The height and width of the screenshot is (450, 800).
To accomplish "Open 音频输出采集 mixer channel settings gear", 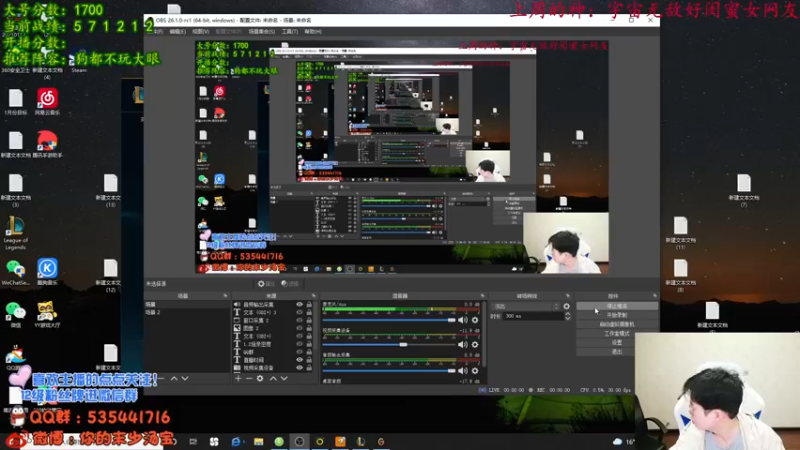I will click(x=475, y=370).
